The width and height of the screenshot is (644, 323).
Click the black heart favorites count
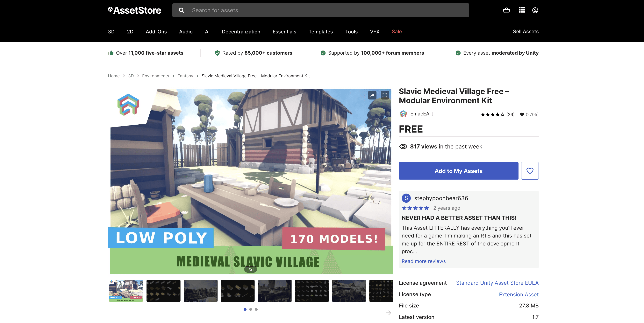(x=529, y=114)
